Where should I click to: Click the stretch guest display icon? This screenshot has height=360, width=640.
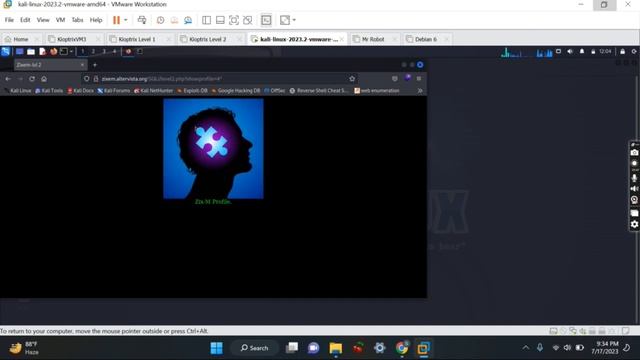pyautogui.click(x=284, y=20)
